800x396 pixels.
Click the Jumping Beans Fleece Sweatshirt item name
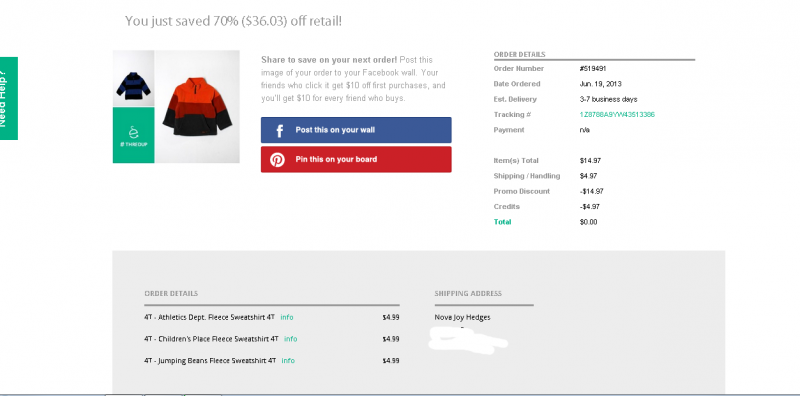coord(210,361)
